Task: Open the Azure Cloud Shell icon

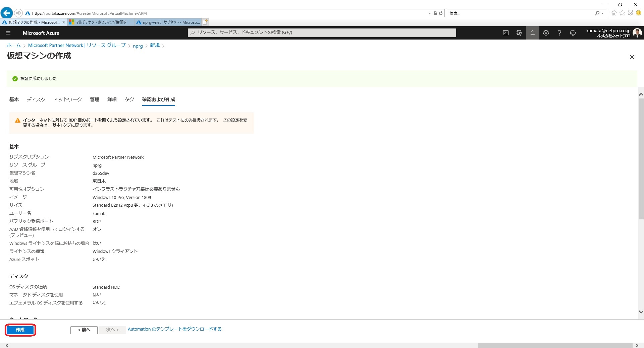Action: click(505, 33)
